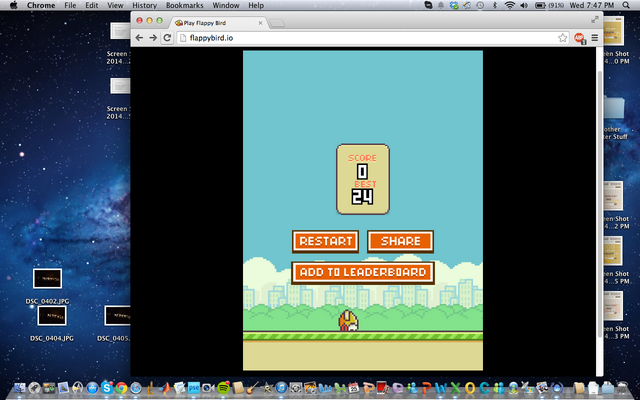Enter fullscreen using window corner arrows
Viewport: 640px width, 400px height.
point(595,19)
